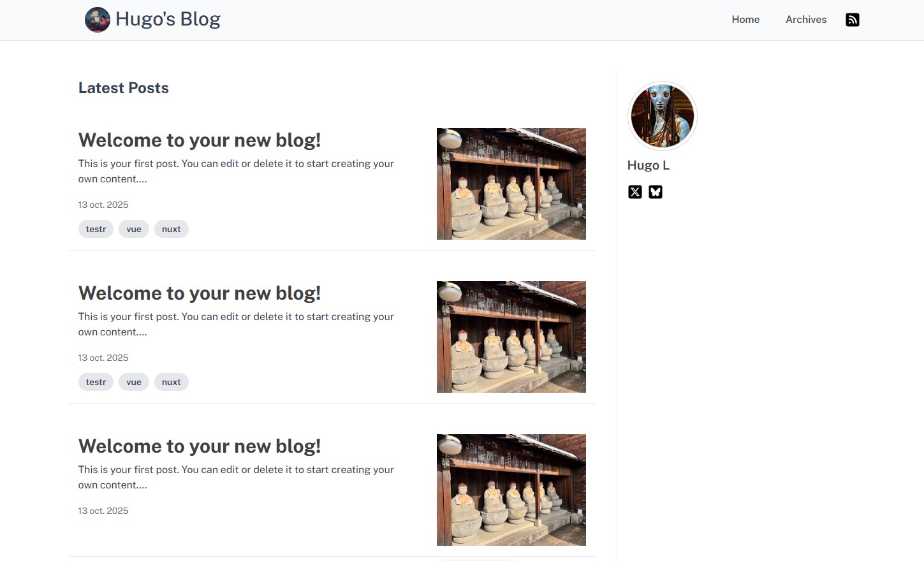Viewport: 924px width, 563px height.
Task: Filter by testr tag on second post
Action: tap(96, 382)
